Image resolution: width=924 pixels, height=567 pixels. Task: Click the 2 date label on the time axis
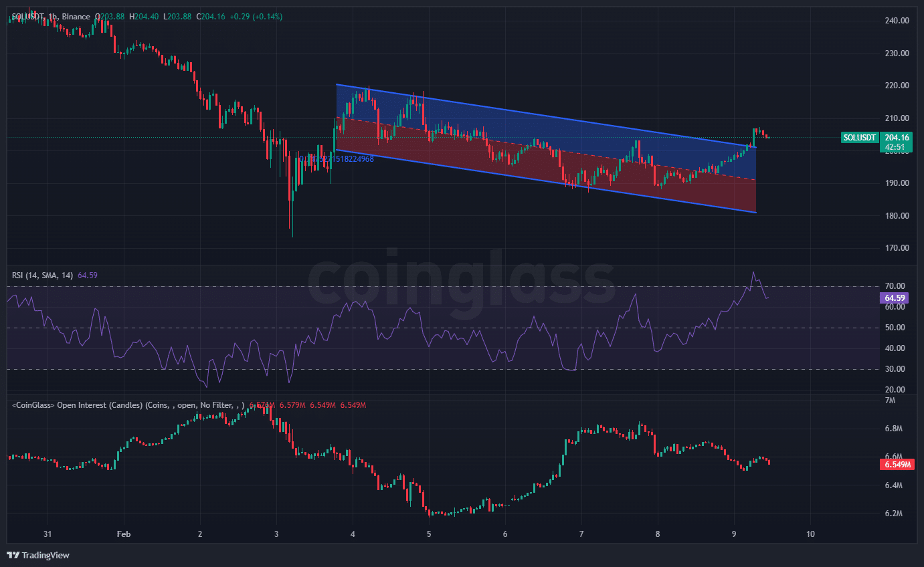click(200, 535)
